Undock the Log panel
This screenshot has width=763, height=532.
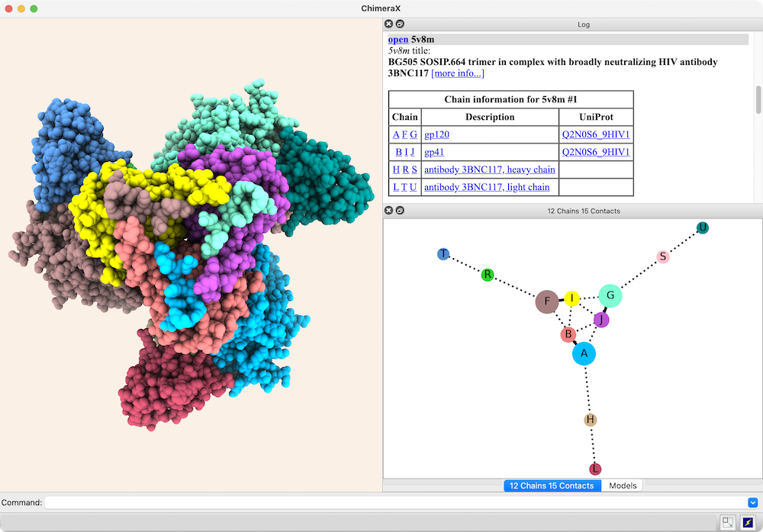pyautogui.click(x=399, y=24)
